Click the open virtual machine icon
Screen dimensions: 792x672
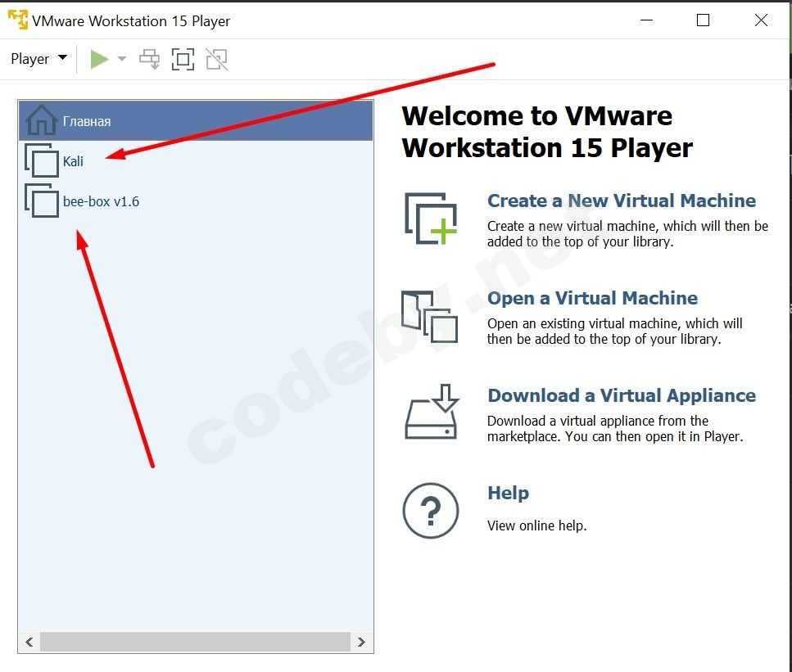429,317
